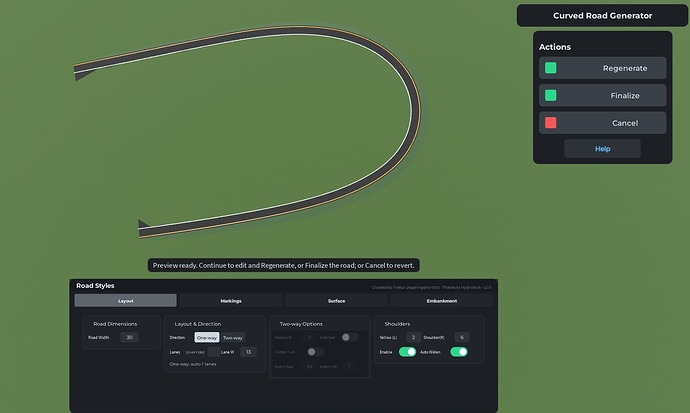Click the red Cancel action button

(x=602, y=123)
